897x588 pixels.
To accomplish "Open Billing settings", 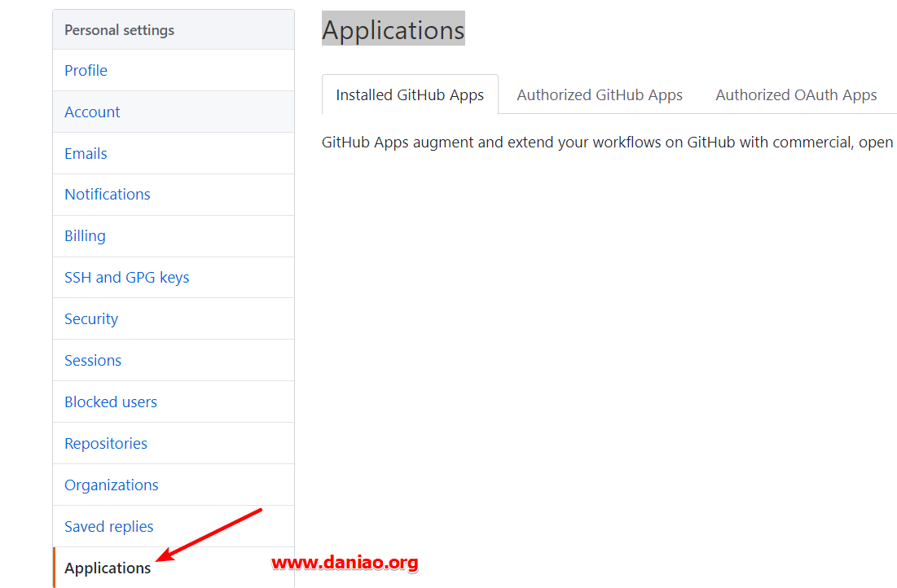I will [x=174, y=236].
